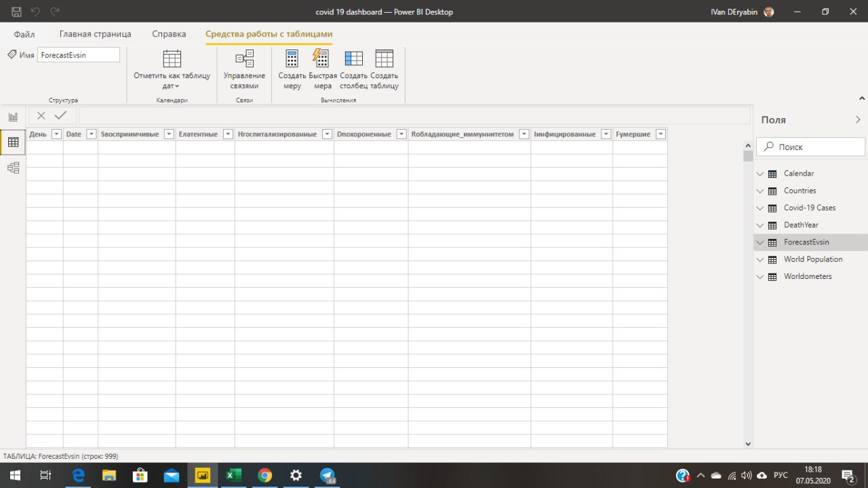Expand the Calendar table fields

click(760, 174)
